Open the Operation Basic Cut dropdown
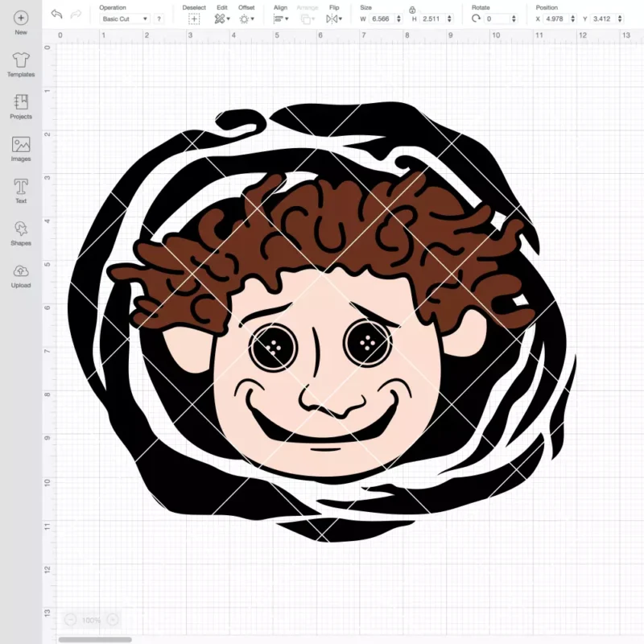The image size is (644, 644). [x=125, y=19]
